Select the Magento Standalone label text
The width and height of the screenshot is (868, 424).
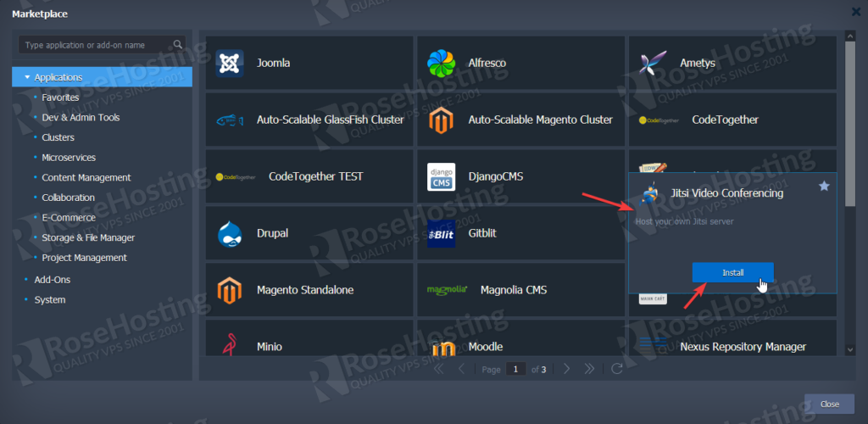click(x=305, y=290)
